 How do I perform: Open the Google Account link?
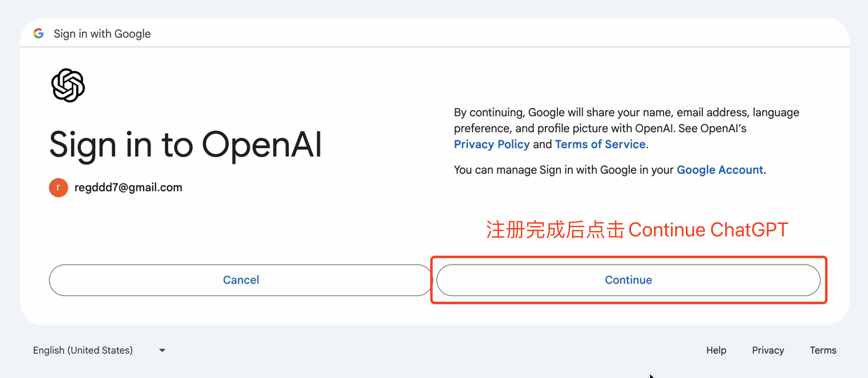tap(720, 170)
